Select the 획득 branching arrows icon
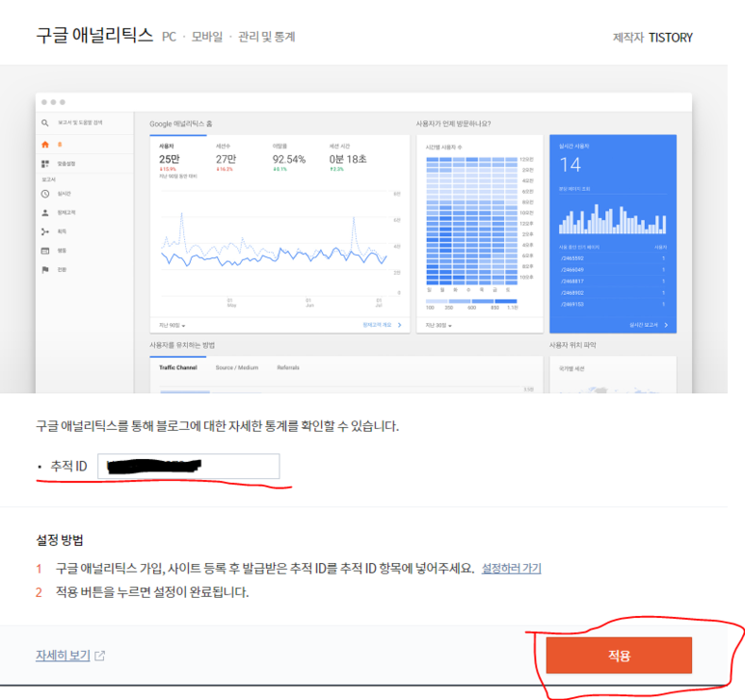Viewport: 745px width, 700px height. [x=45, y=231]
